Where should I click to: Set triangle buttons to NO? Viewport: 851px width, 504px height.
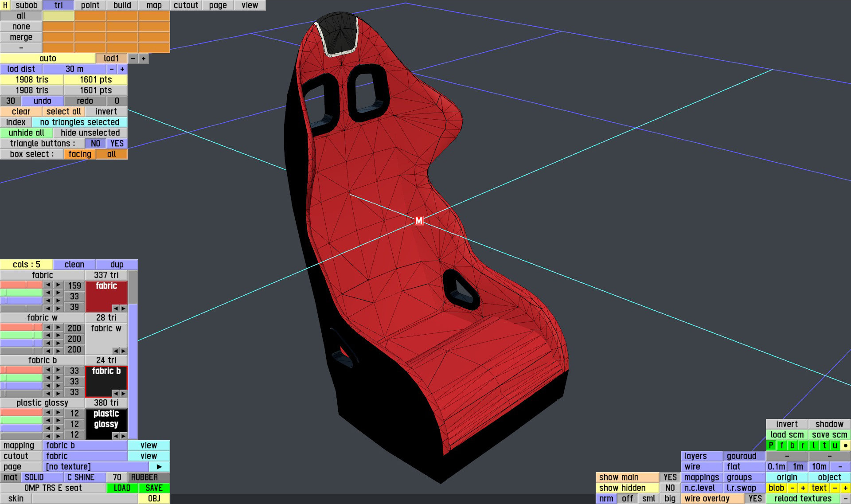[95, 144]
